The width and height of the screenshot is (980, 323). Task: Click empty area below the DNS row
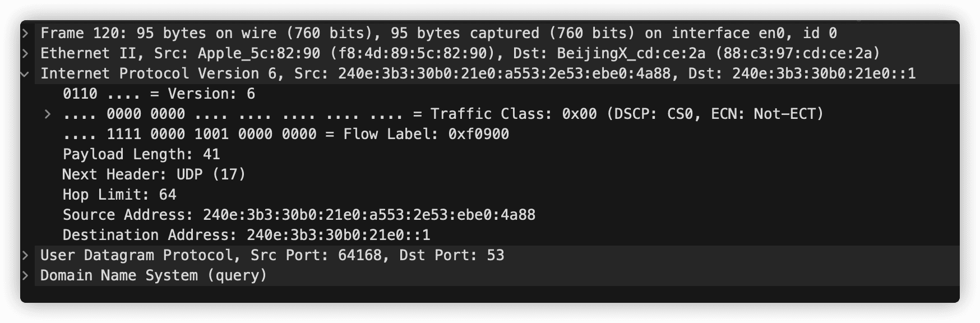click(x=490, y=294)
